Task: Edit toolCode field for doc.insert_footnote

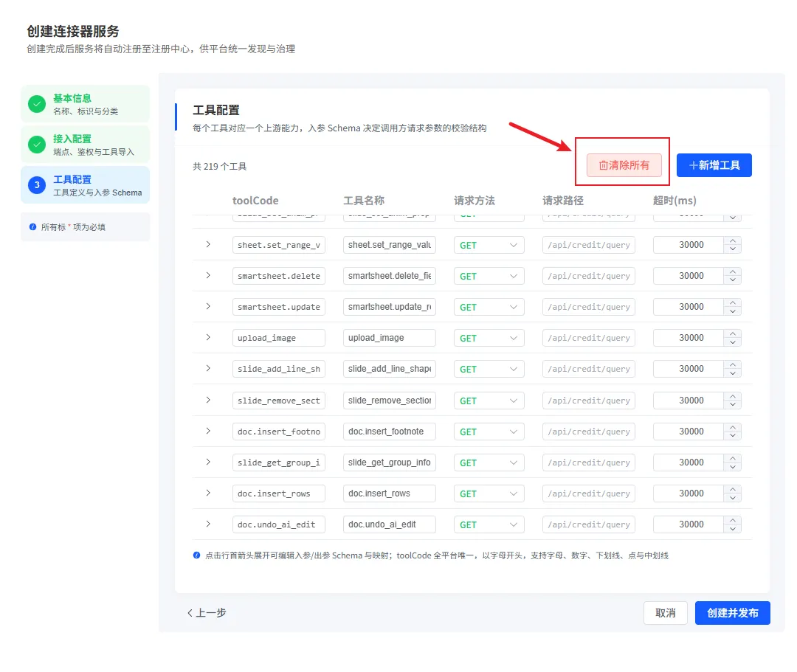Action: (x=278, y=432)
